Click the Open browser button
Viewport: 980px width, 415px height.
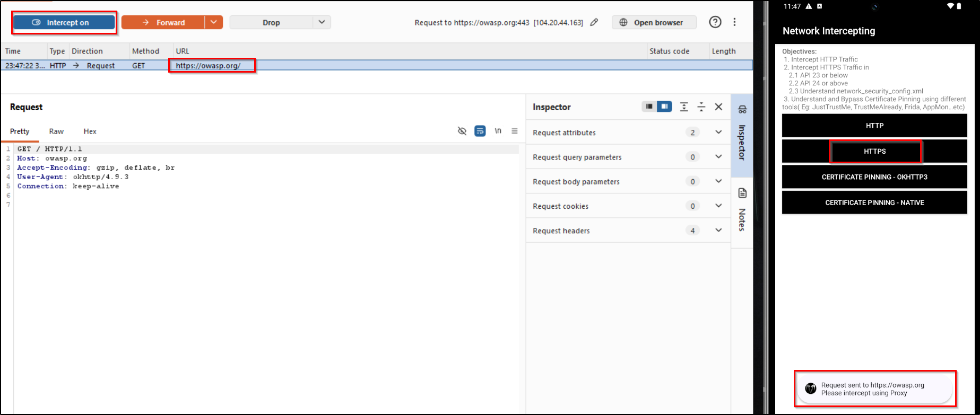pos(654,22)
